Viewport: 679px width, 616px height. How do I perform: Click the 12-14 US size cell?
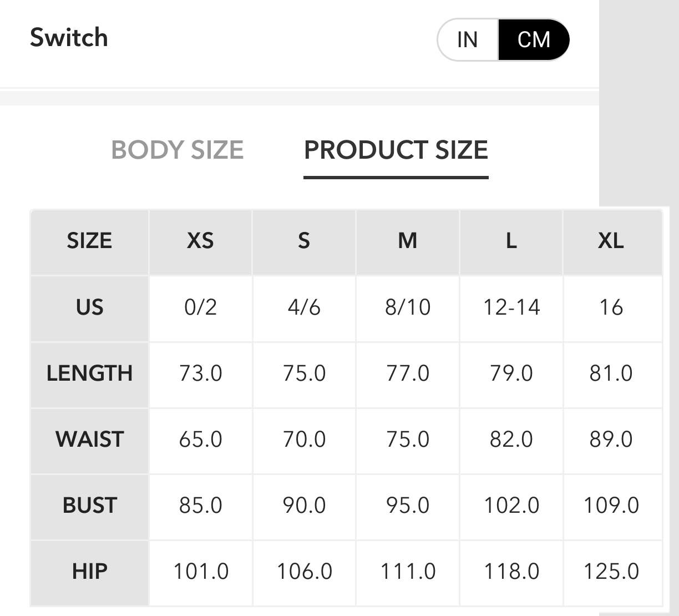click(x=511, y=307)
